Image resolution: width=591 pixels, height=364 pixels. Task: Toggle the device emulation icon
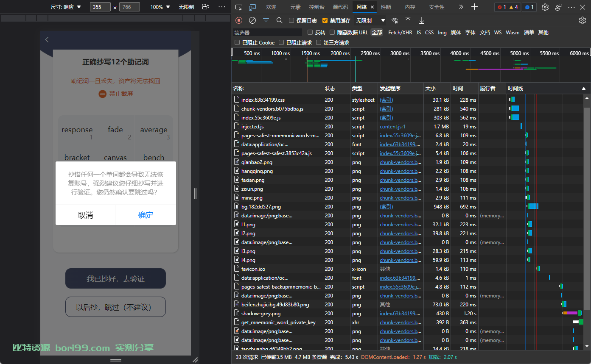point(252,7)
